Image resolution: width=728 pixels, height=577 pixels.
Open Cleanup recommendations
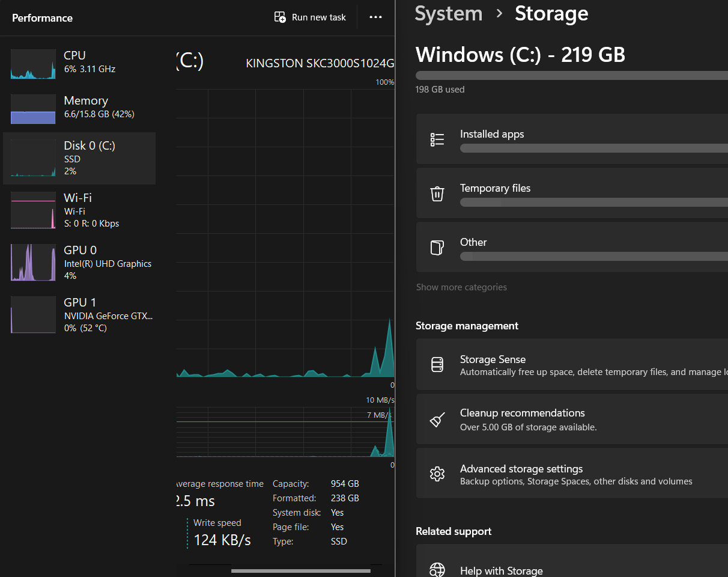[572, 419]
